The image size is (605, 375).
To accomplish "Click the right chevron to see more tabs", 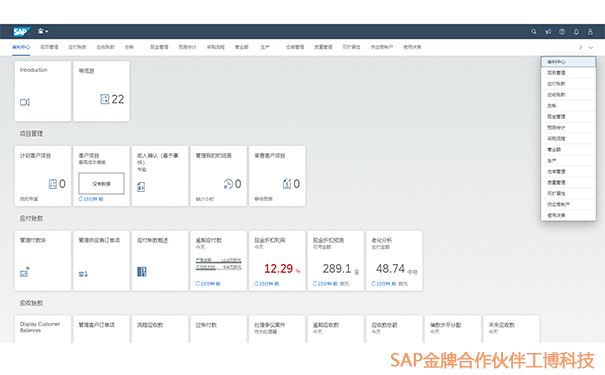I will pos(580,47).
